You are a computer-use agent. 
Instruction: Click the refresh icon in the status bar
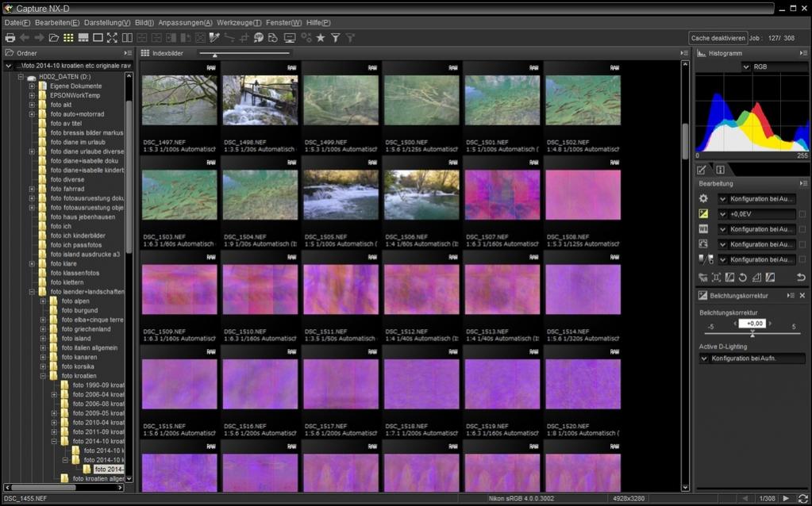(x=802, y=499)
